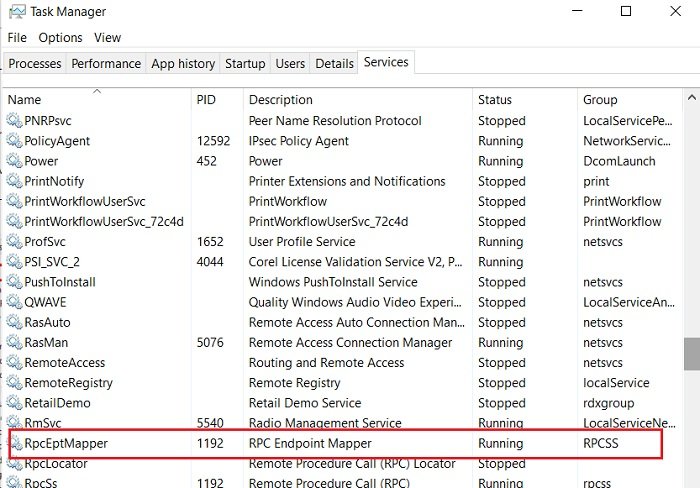This screenshot has height=488, width=700.
Task: Select the RasMan service gear icon
Action: coord(14,342)
